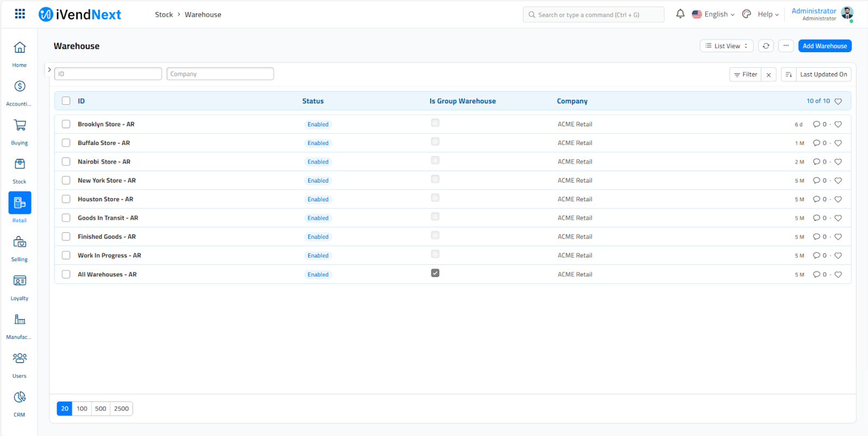Select the Nairobi Store - AR checkbox
This screenshot has width=868, height=436.
point(66,162)
